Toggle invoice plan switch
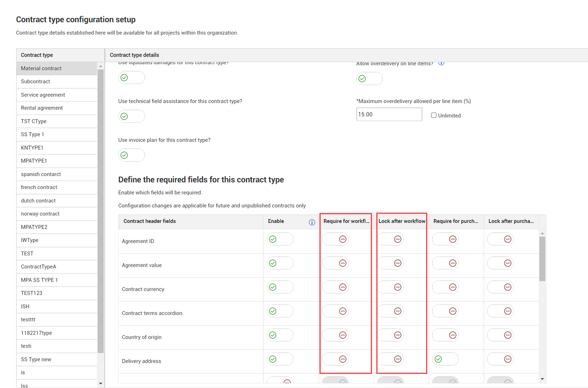588x388 pixels. coord(132,155)
